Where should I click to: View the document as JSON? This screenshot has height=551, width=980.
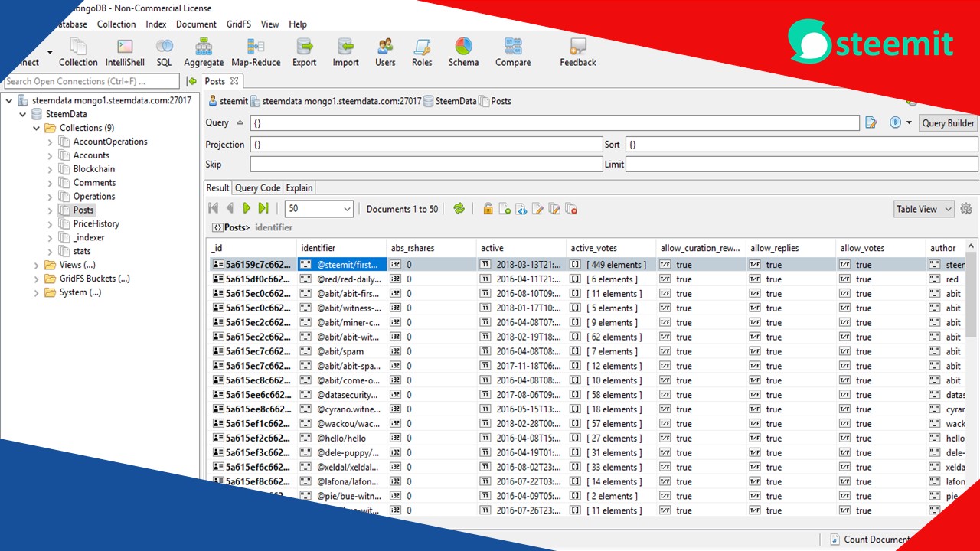tap(521, 208)
